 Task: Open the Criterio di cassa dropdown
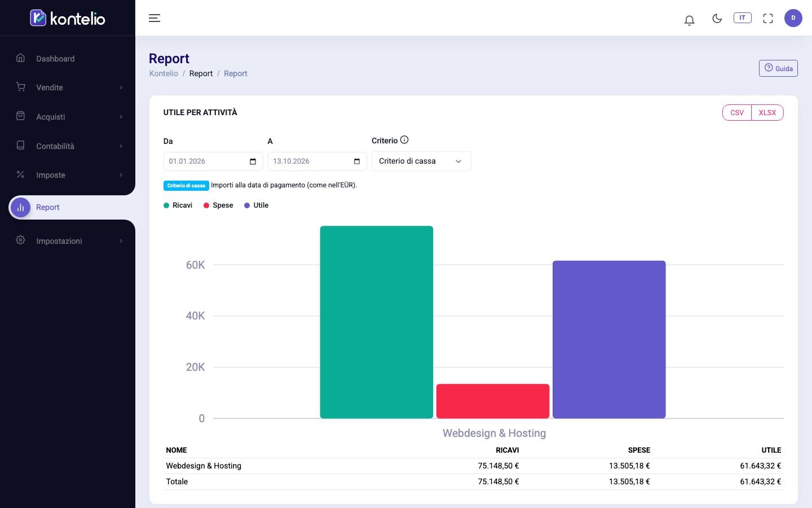coord(421,161)
